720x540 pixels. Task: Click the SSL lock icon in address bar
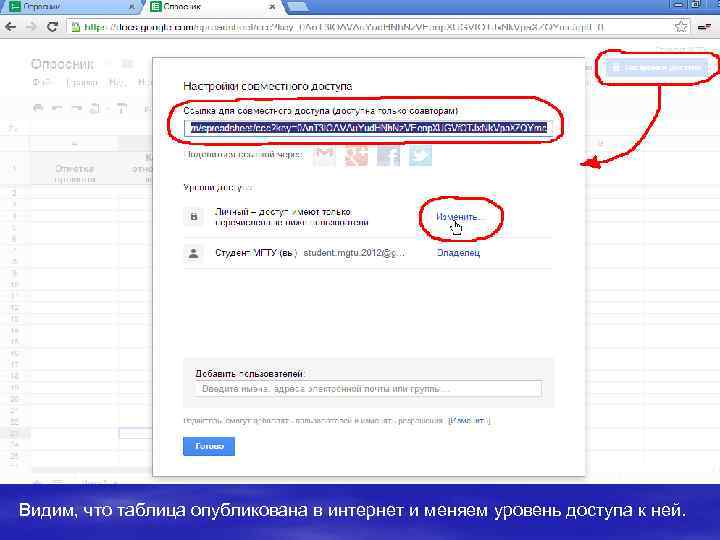coord(76,27)
